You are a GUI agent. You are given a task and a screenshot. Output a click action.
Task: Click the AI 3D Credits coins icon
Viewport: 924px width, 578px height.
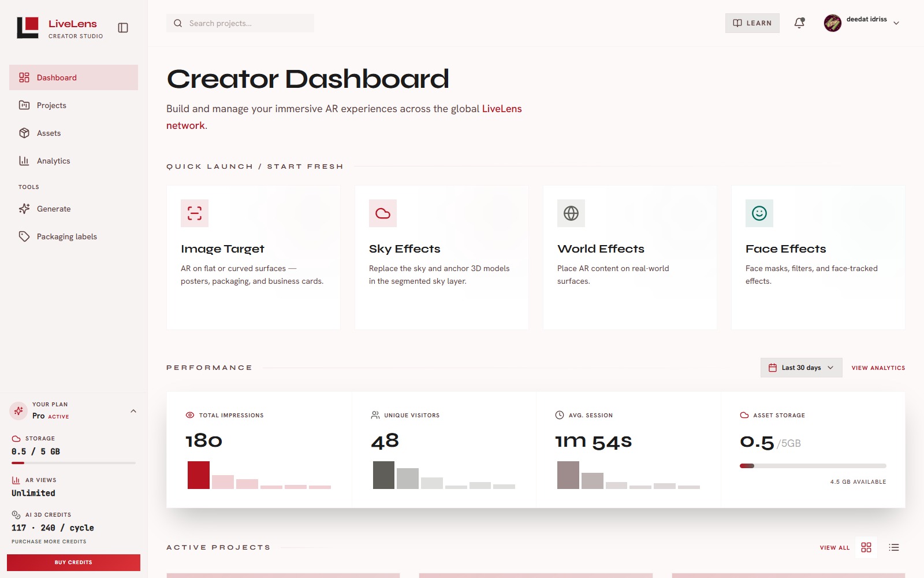[x=16, y=515]
